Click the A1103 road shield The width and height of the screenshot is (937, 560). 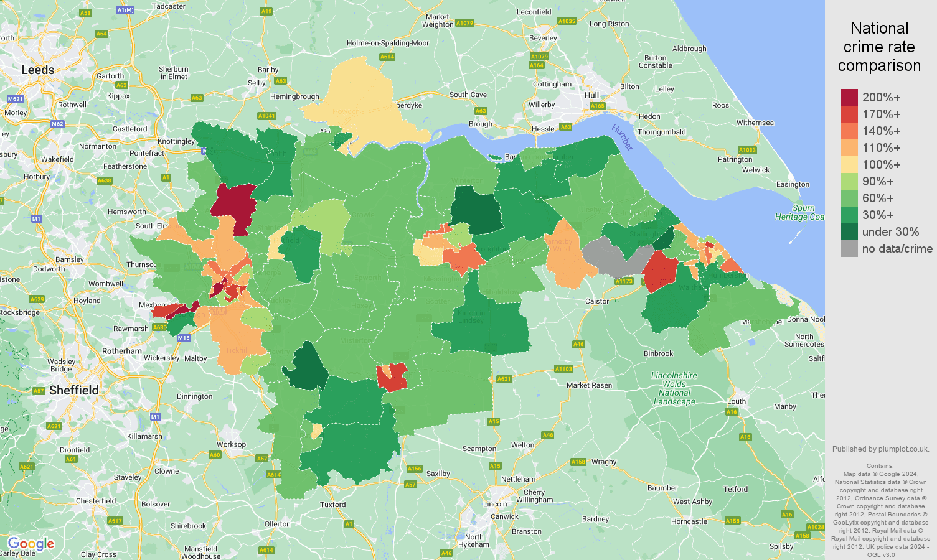tap(563, 369)
